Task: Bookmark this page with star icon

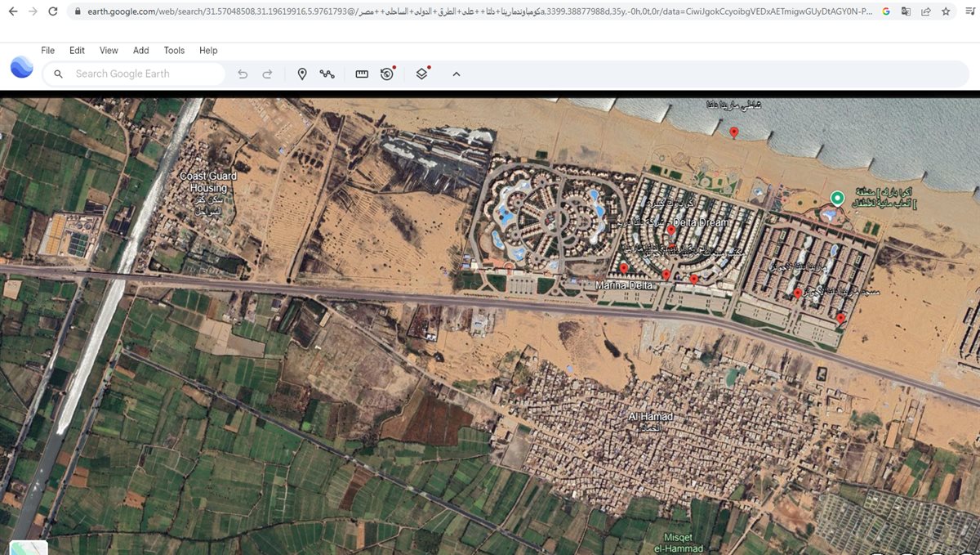Action: pos(946,11)
